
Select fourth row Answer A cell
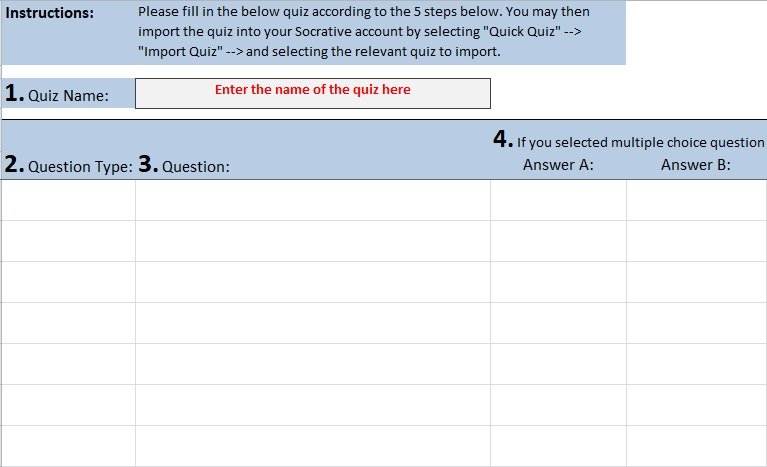click(559, 323)
